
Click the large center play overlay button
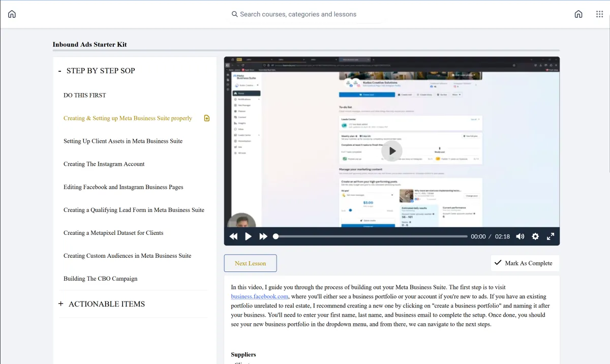click(392, 151)
